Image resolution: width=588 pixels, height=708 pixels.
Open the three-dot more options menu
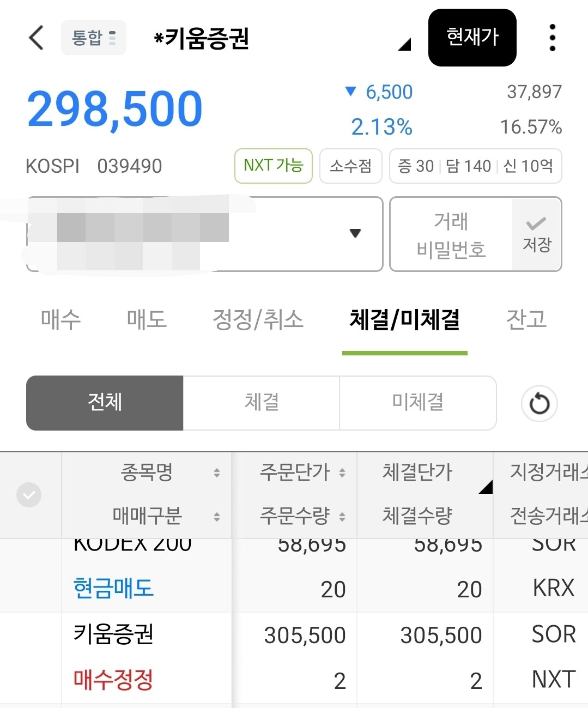coord(552,38)
